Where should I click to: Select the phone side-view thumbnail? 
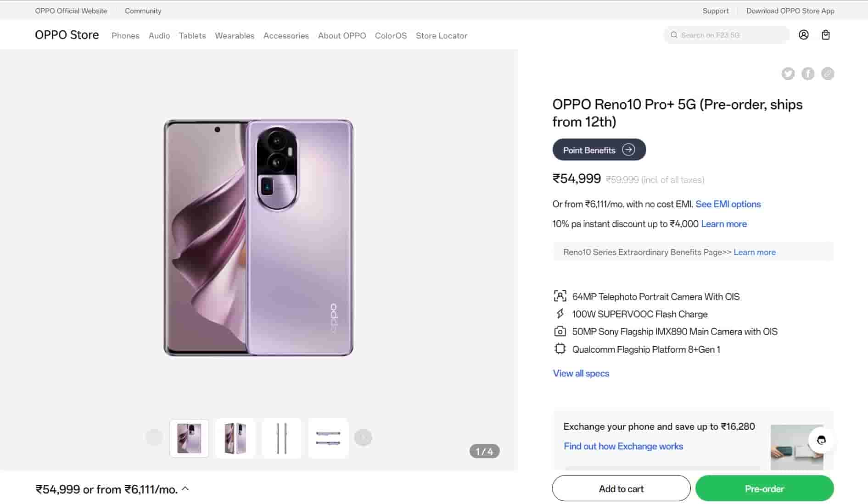(282, 438)
